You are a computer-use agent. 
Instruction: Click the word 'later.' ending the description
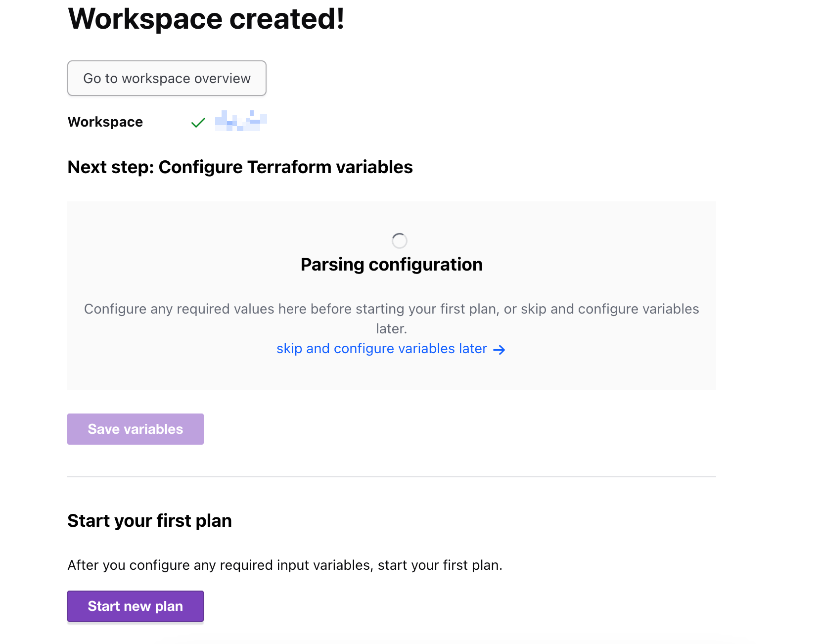(x=391, y=329)
